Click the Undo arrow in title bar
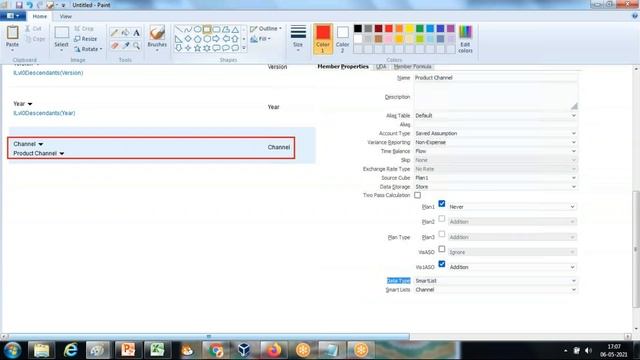The width and height of the screenshot is (640, 360). [x=29, y=5]
